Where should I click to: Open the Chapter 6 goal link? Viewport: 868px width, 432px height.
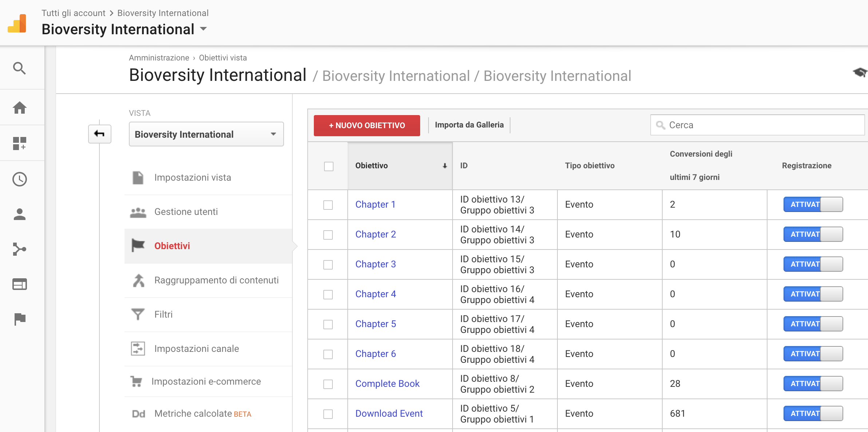coord(376,354)
